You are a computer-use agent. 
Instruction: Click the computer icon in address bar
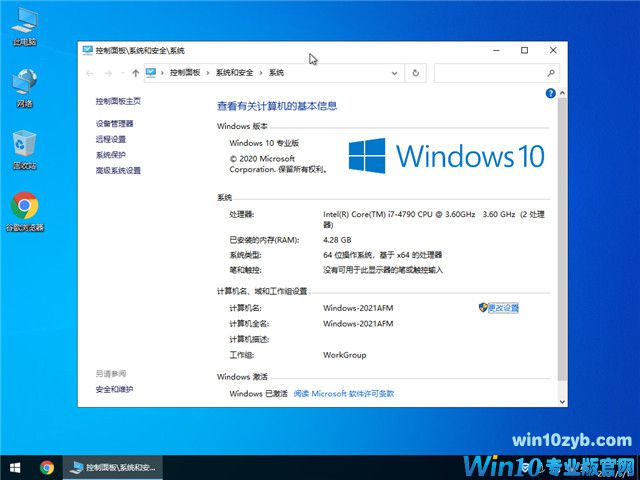tap(151, 73)
